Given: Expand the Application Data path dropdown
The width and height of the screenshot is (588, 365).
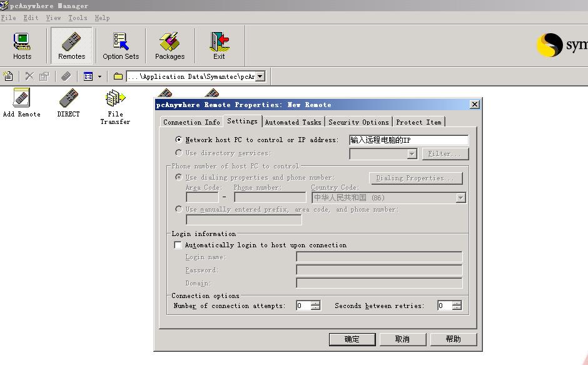Looking at the screenshot, I should [260, 76].
